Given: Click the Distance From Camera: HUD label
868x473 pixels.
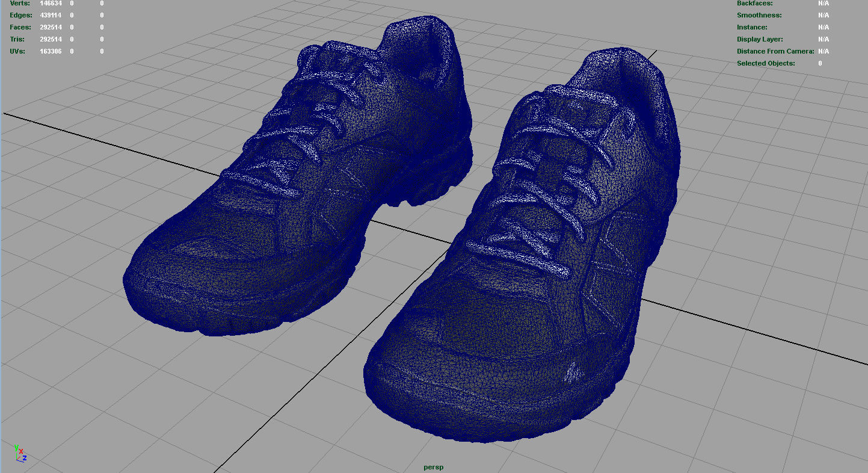Looking at the screenshot, I should point(775,51).
